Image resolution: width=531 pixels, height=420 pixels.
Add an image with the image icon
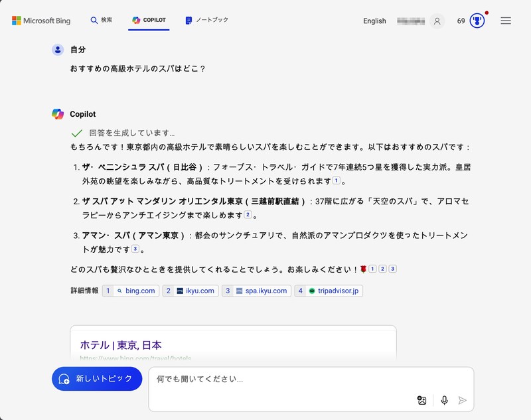pos(421,400)
